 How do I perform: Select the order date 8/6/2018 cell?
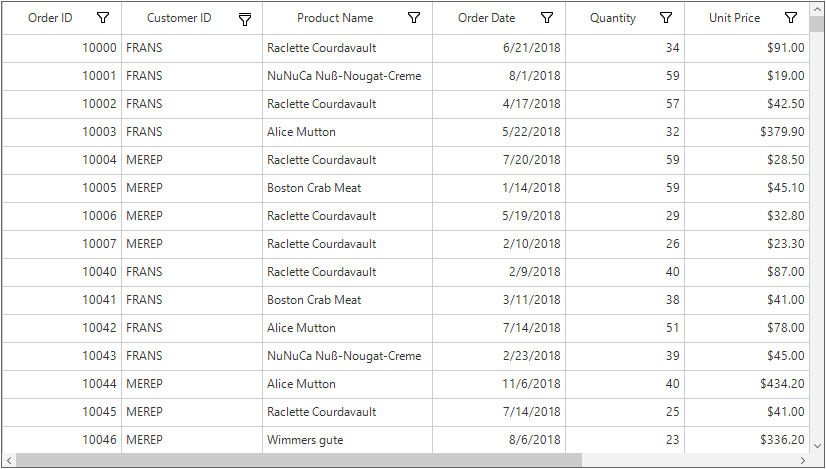[499, 440]
